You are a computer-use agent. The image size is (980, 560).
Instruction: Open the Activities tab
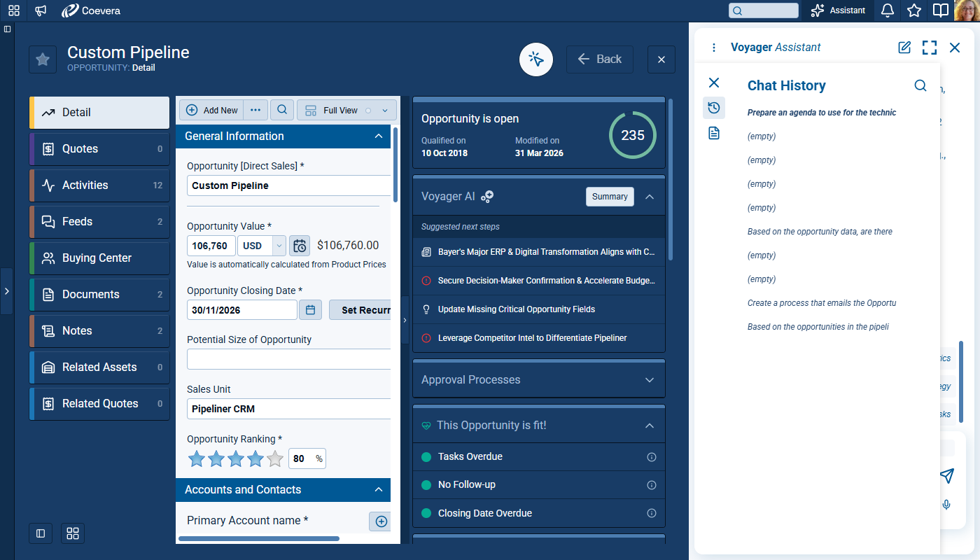coord(99,185)
